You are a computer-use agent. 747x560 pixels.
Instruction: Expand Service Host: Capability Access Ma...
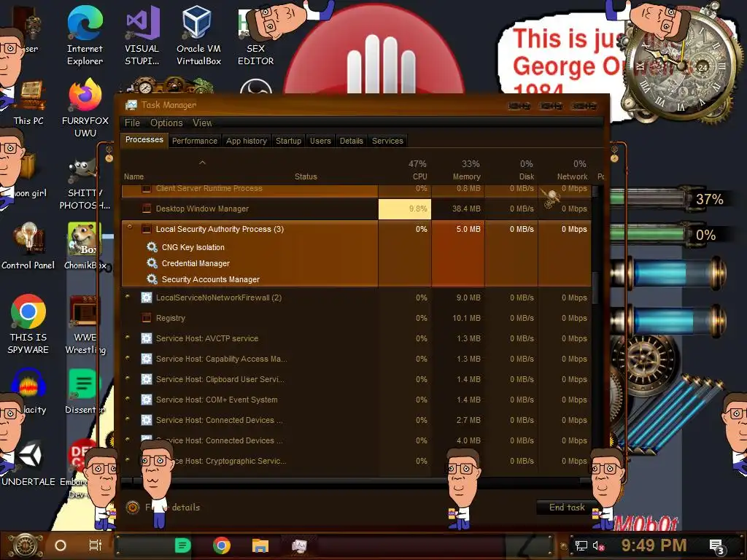tap(128, 357)
